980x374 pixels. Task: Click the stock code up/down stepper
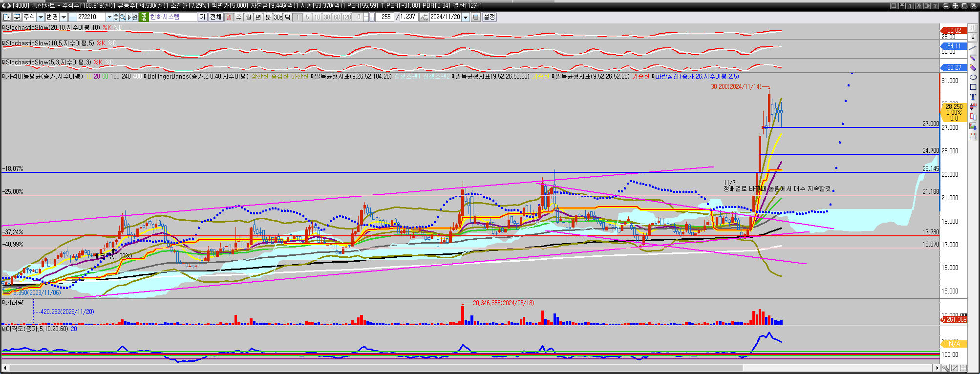click(x=116, y=17)
